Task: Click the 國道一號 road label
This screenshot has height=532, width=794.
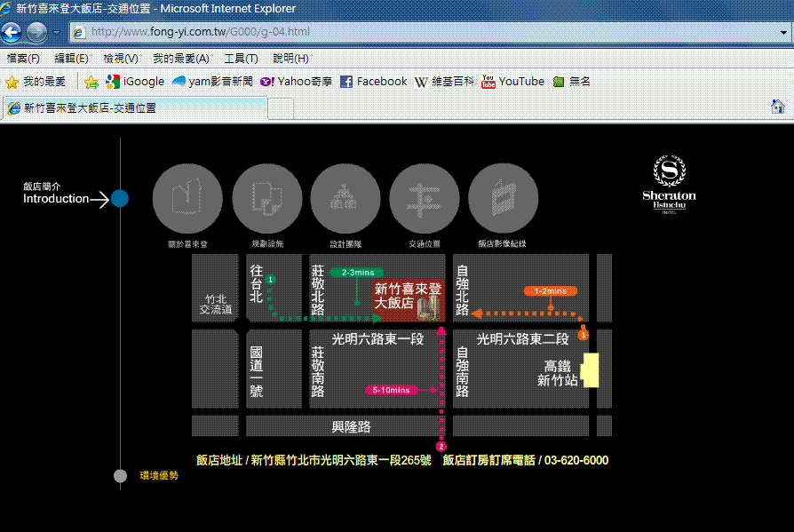Action: pyautogui.click(x=256, y=372)
